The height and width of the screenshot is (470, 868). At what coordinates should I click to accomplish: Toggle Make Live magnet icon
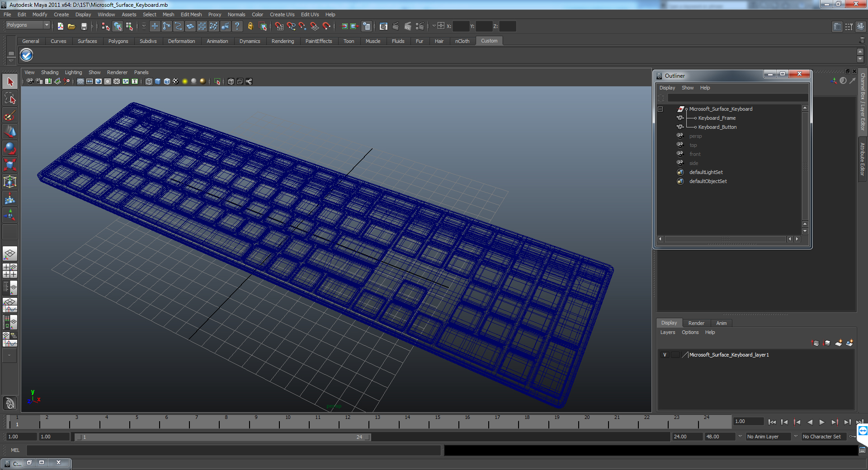point(326,26)
